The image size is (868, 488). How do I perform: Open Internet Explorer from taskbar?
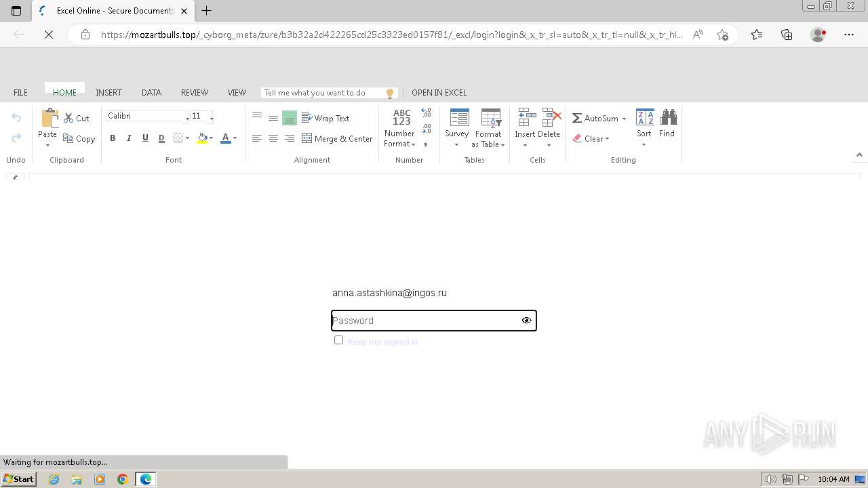tap(54, 479)
